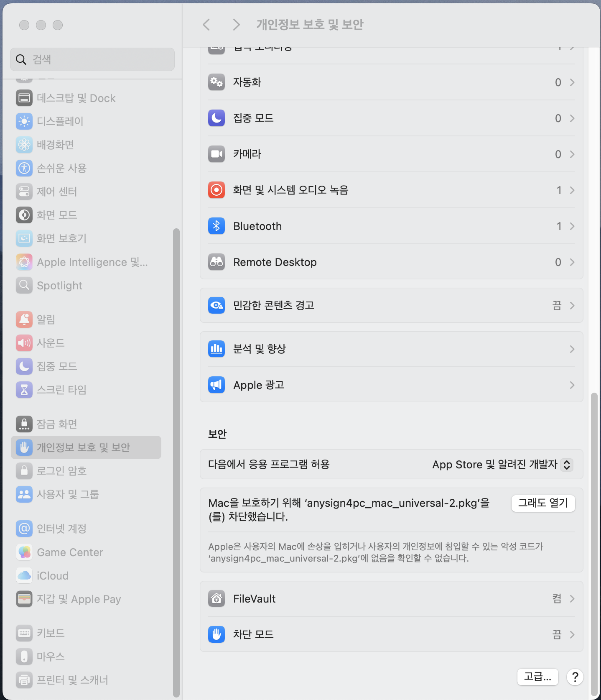Select the 알림 bell icon
The height and width of the screenshot is (700, 601).
coord(24,320)
